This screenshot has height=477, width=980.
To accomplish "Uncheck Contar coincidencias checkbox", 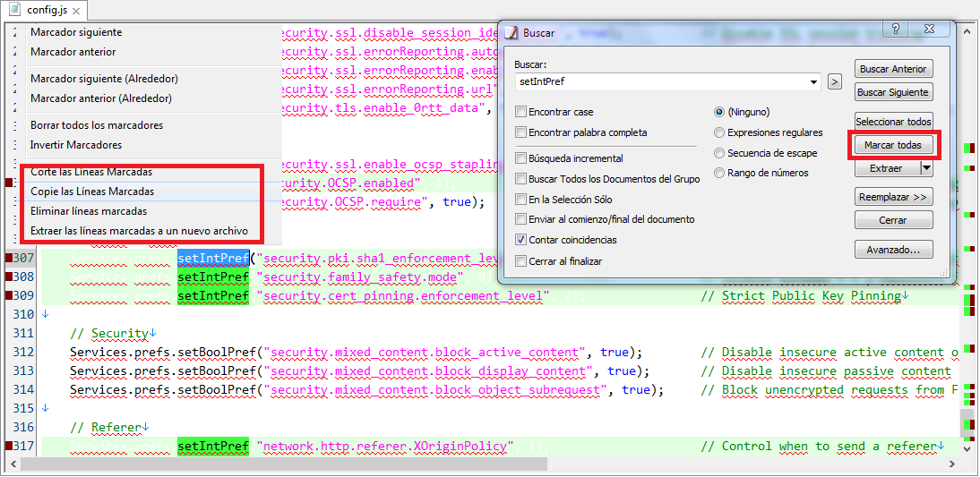I will point(520,240).
